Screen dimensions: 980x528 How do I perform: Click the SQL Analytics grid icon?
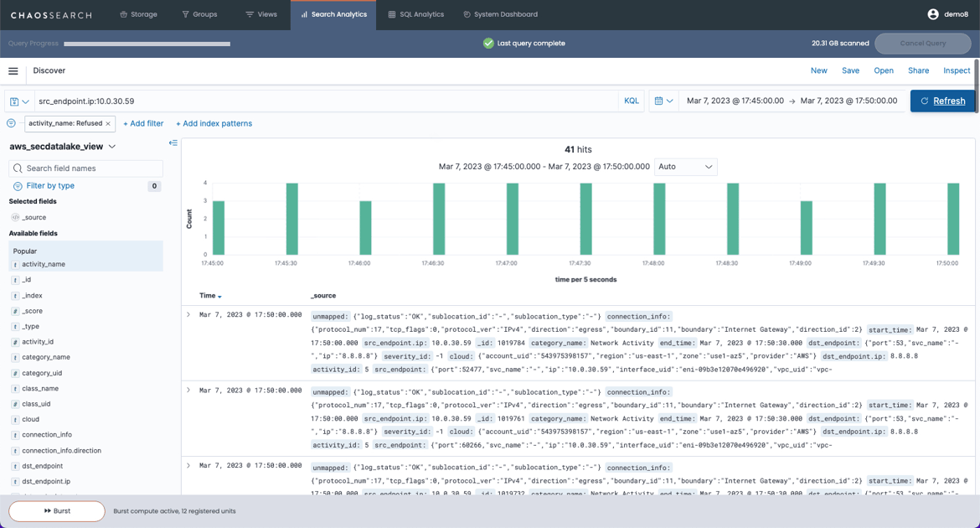[392, 14]
